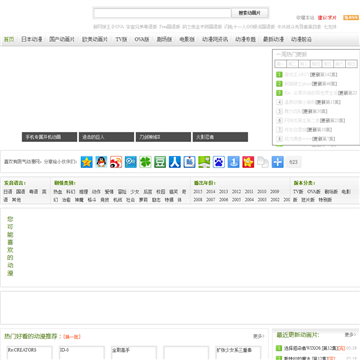The image size is (360, 360).
Task: Switch to the 周一 tab in weekly updates
Action: pyautogui.click(x=281, y=64)
